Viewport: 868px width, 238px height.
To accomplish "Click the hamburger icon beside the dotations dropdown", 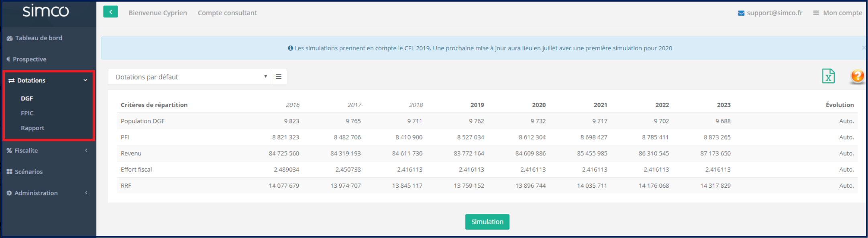I will (x=278, y=77).
